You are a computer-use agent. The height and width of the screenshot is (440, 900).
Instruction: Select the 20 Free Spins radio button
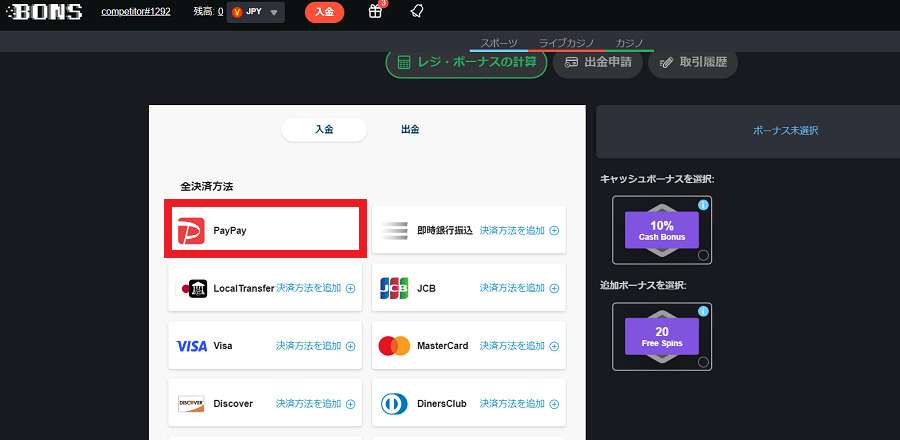pyautogui.click(x=703, y=362)
